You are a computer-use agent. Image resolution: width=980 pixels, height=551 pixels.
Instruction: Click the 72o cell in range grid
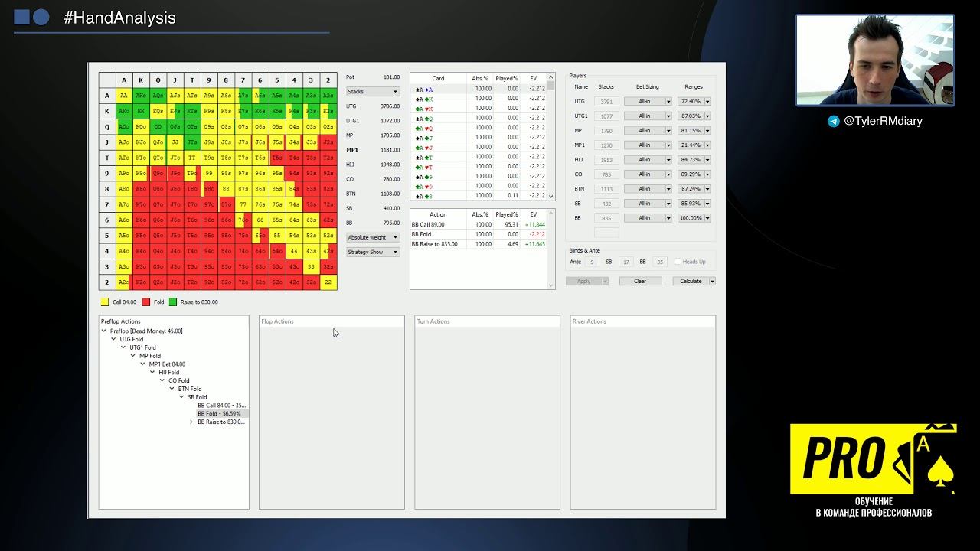[243, 282]
